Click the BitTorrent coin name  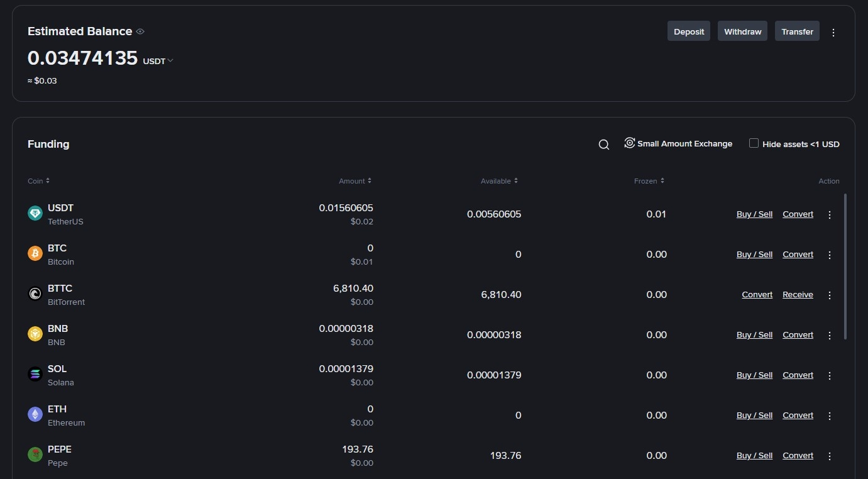point(66,302)
